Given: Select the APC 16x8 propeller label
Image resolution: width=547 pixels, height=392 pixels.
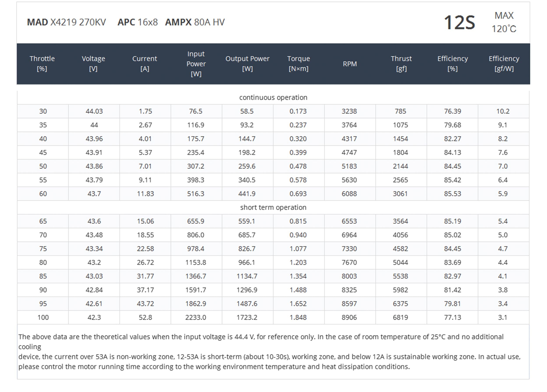Looking at the screenshot, I should tap(137, 22).
